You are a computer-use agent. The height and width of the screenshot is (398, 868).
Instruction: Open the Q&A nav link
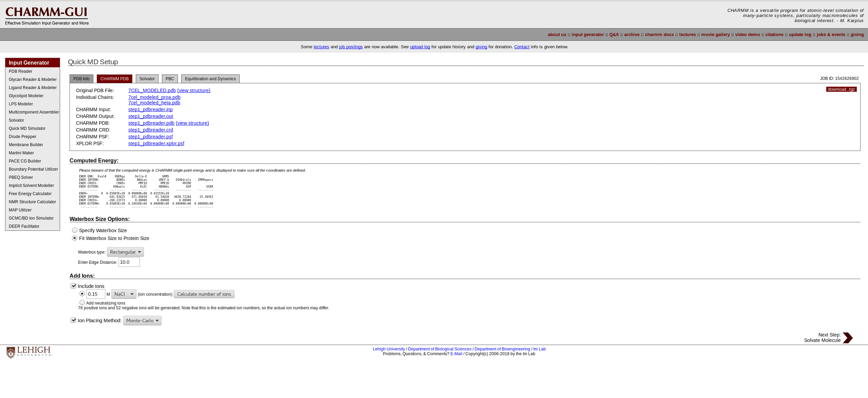coord(614,35)
